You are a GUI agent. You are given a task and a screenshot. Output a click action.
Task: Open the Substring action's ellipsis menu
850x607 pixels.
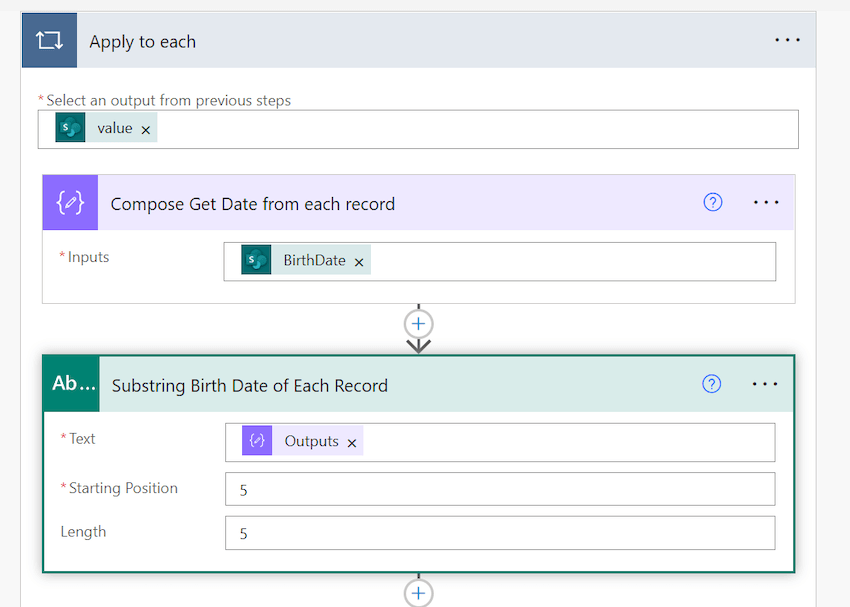click(765, 383)
